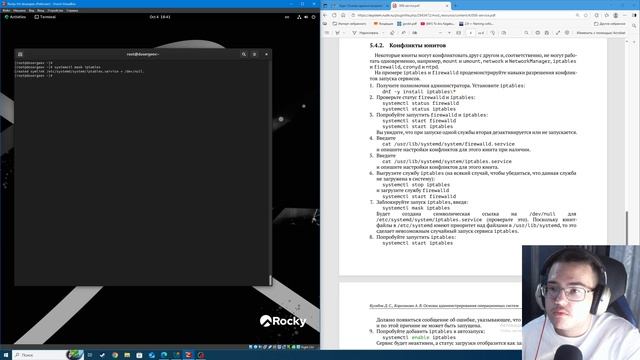This screenshot has width=640, height=360.
Task: Open Microsoft Store from the taskbar
Action: 139,355
